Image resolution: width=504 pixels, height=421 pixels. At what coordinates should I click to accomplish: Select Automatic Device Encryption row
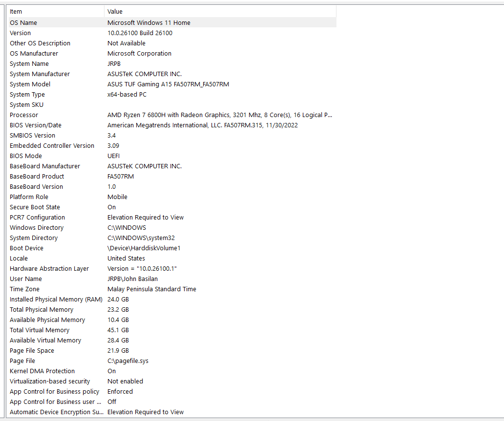point(171,412)
